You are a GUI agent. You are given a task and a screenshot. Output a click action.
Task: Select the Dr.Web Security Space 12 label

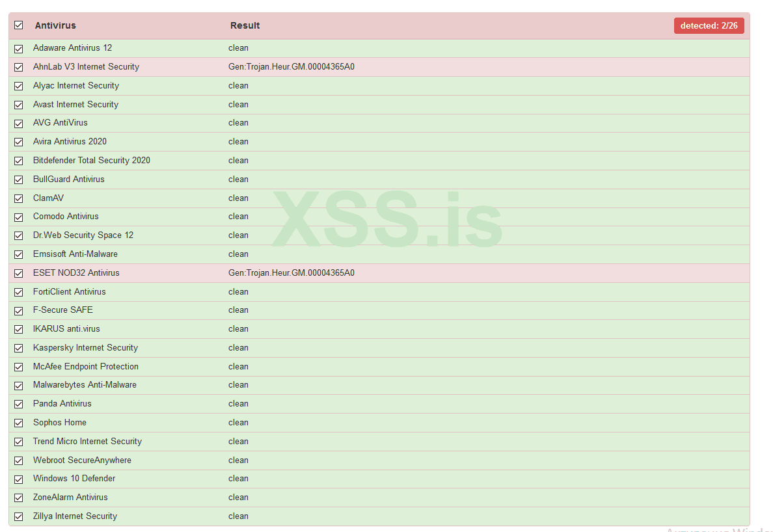coord(83,235)
